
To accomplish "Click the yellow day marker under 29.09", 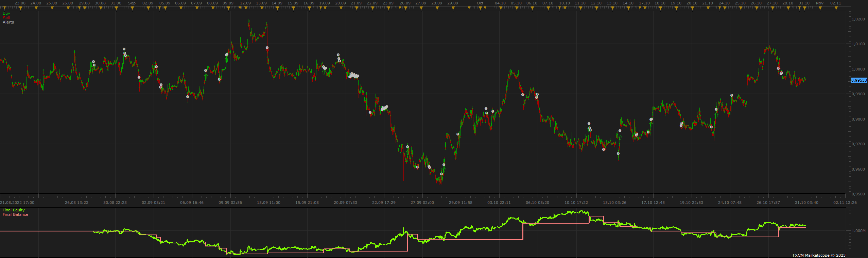I will pos(453,9).
